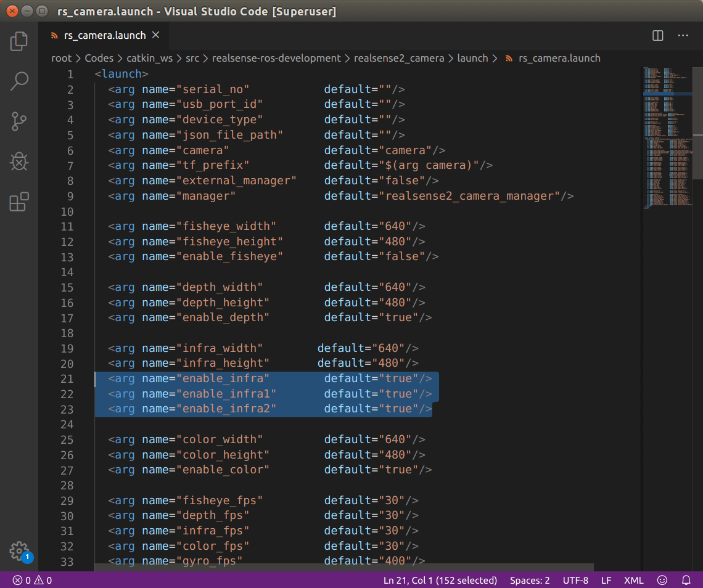703x588 pixels.
Task: Open the Source Control view
Action: point(19,121)
